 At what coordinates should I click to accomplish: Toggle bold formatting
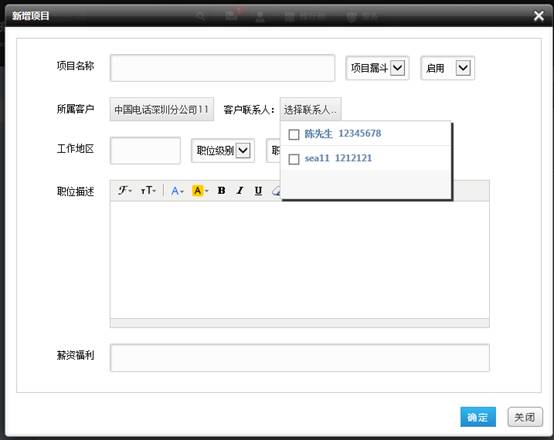tap(222, 190)
